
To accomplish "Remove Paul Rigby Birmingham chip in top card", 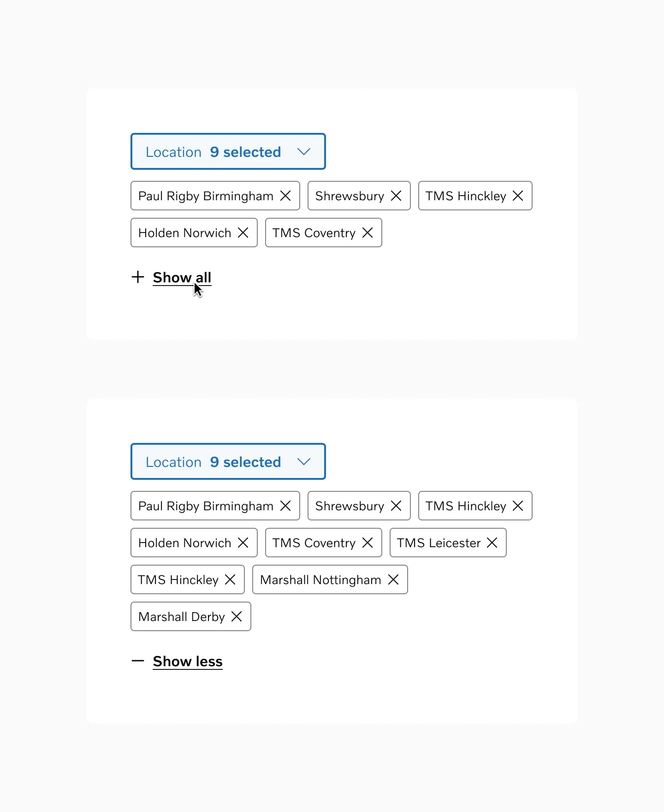I will click(x=285, y=196).
